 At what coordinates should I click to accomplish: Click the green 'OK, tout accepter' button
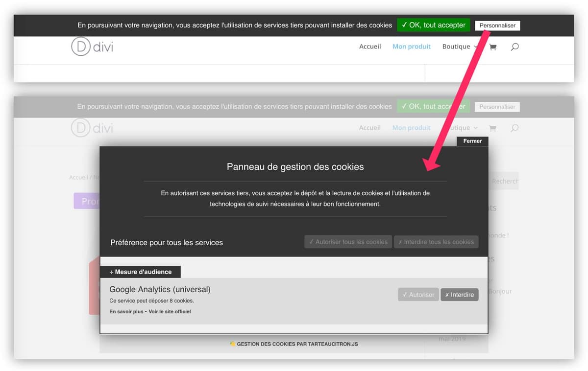[x=433, y=24]
